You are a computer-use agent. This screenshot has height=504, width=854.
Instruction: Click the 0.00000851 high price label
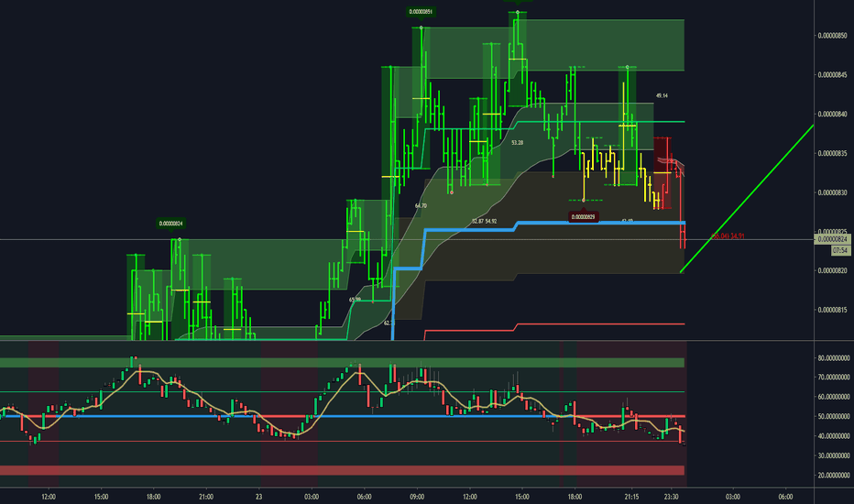click(x=421, y=11)
